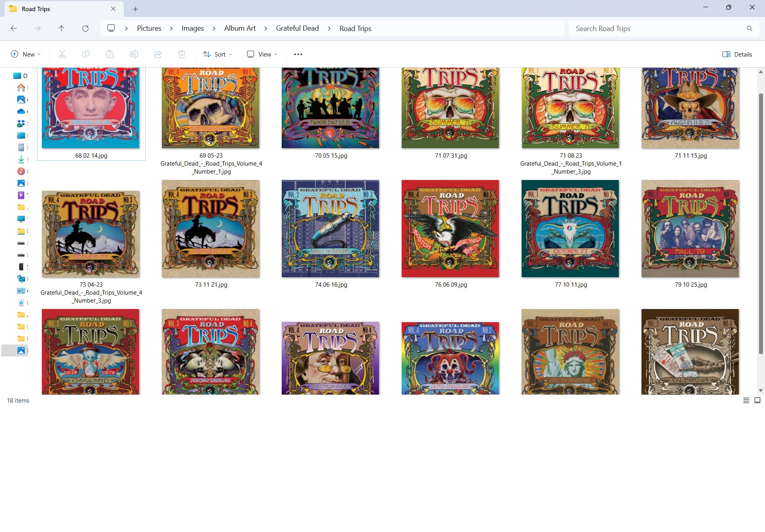Open the See more ellipsis menu
The height and width of the screenshot is (532, 765).
[298, 54]
